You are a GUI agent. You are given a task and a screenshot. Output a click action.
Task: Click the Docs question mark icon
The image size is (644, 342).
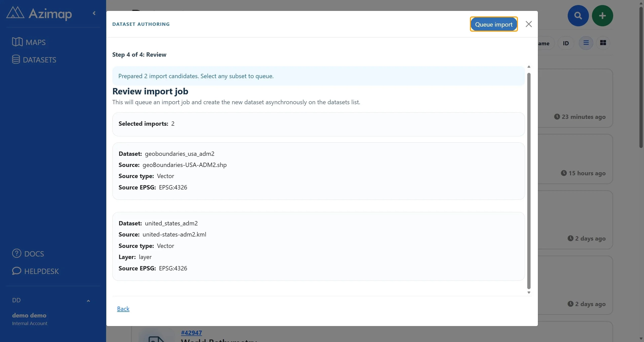[x=17, y=253]
